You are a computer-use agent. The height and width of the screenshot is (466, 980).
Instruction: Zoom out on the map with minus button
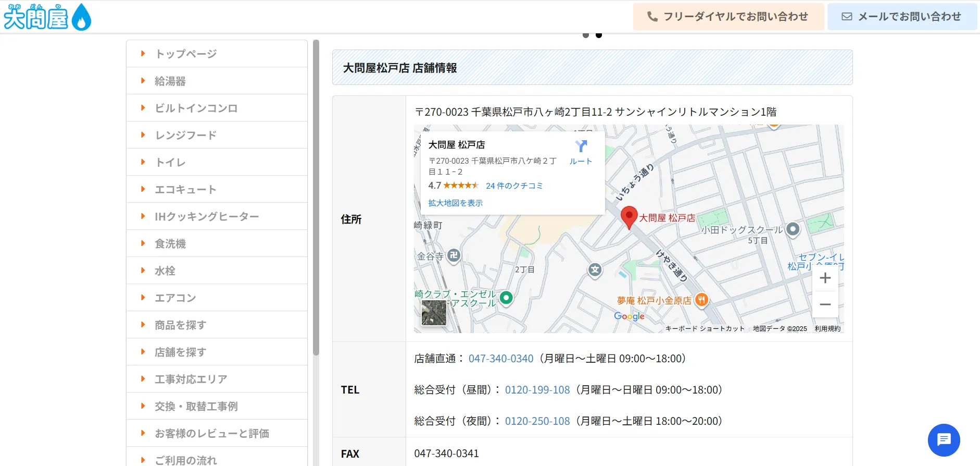tap(825, 304)
